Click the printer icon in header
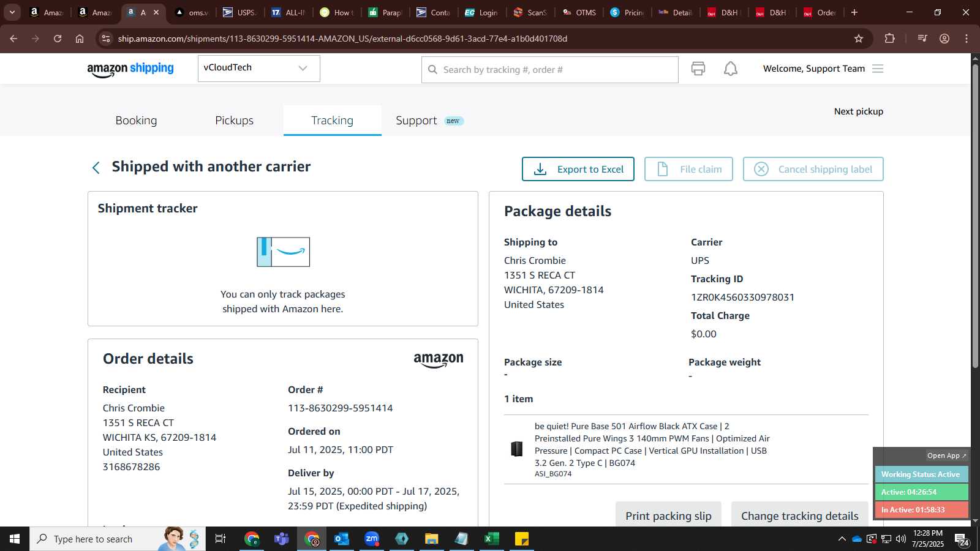This screenshot has height=551, width=980. pos(698,69)
